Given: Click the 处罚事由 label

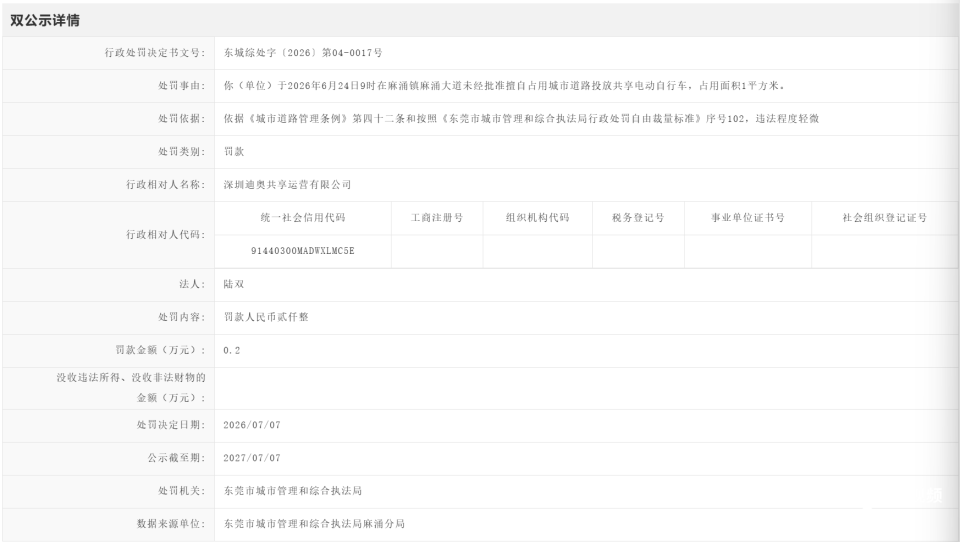Looking at the screenshot, I should tap(182, 86).
